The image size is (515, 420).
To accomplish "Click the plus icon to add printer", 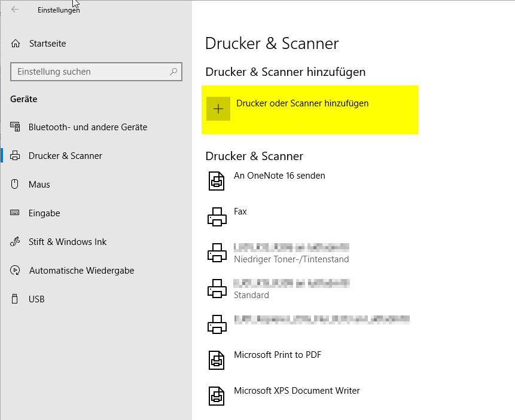I will tap(218, 109).
